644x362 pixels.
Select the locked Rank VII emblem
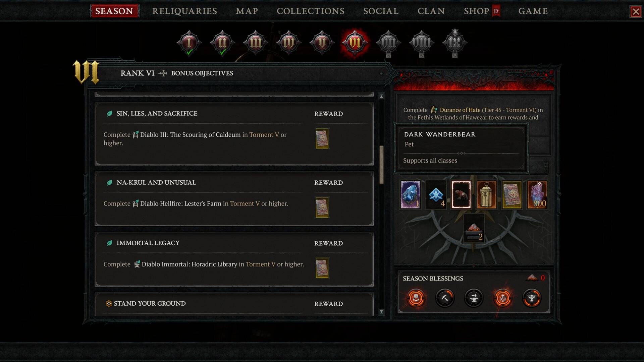[388, 43]
